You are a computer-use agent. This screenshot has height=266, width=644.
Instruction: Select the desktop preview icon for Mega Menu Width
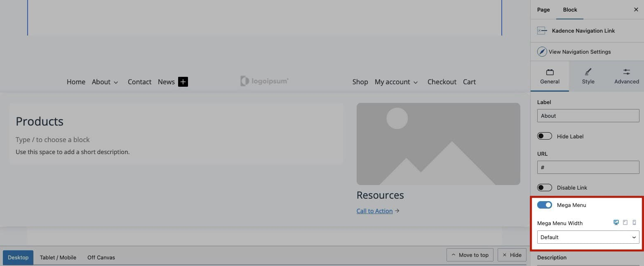pyautogui.click(x=616, y=222)
